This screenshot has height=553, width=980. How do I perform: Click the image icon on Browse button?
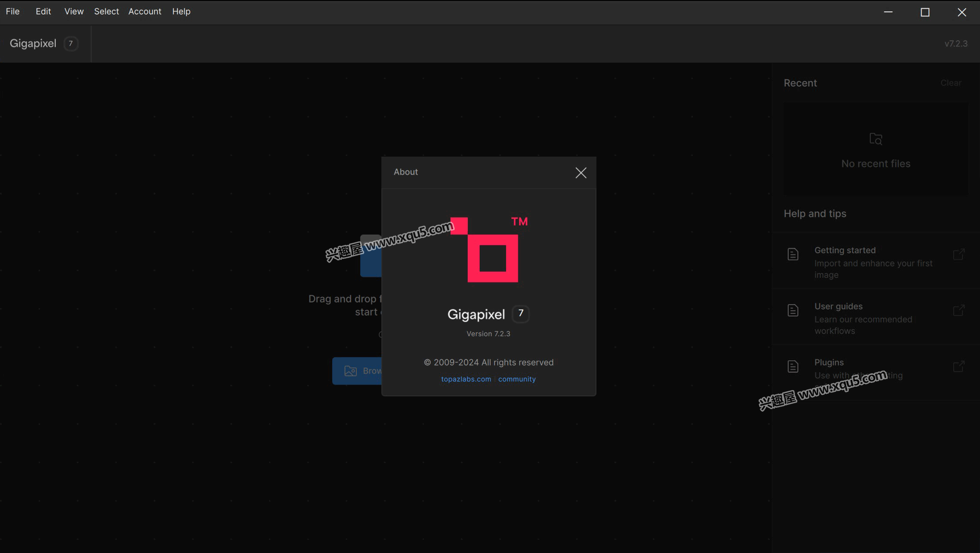pos(350,371)
